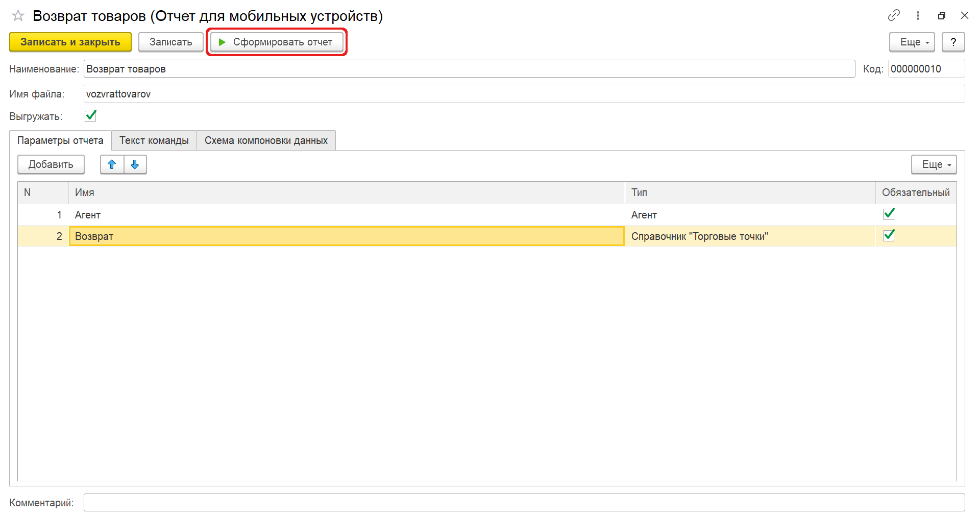
Task: Select row number 1 cell
Action: coord(43,215)
